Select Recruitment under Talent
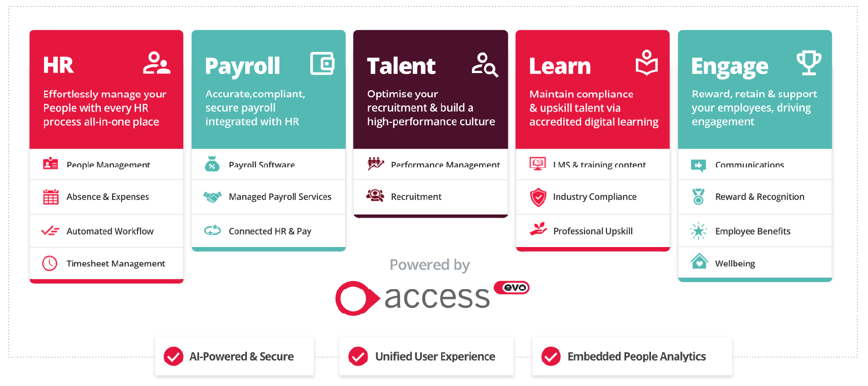The width and height of the screenshot is (868, 386). pos(430,197)
